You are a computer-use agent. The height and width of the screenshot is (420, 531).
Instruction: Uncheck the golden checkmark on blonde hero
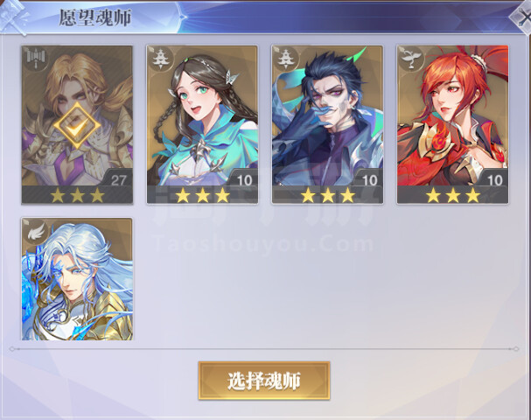tap(77, 125)
